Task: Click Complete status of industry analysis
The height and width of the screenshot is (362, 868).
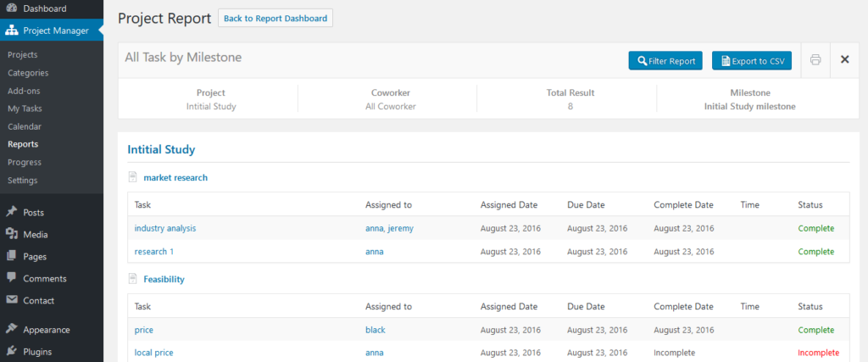Action: tap(816, 228)
